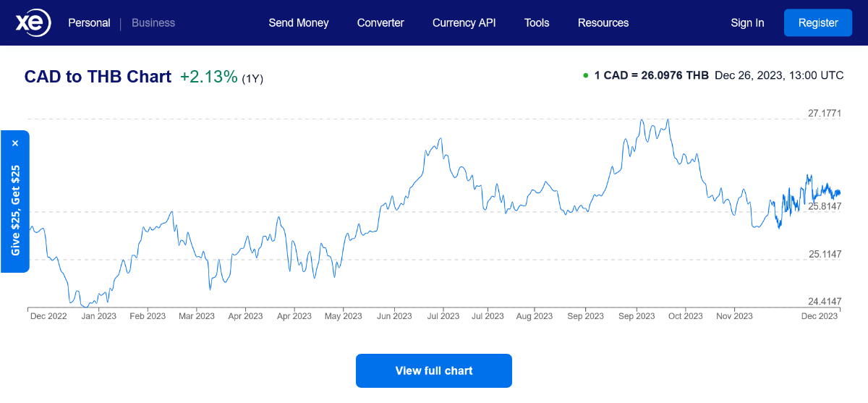
Task: Switch to Personal section
Action: tap(89, 23)
